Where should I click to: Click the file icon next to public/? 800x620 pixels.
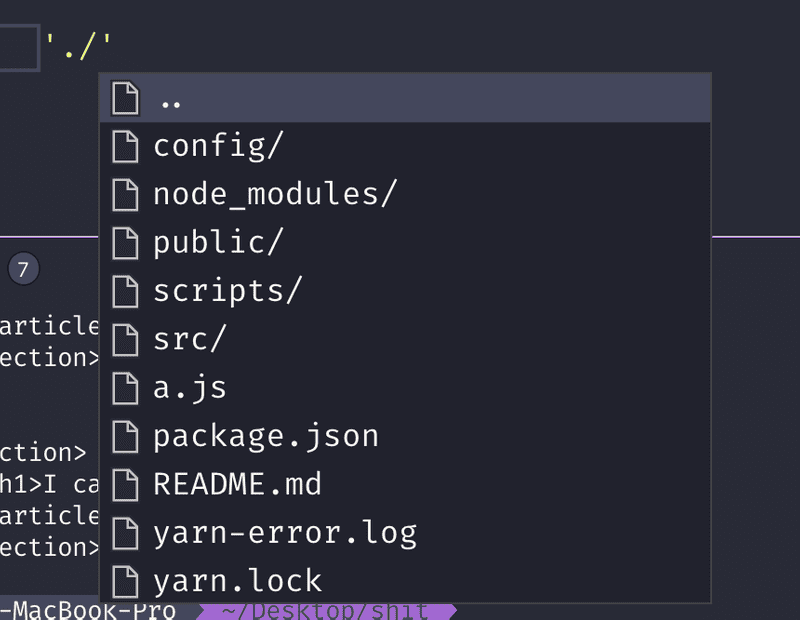point(125,242)
